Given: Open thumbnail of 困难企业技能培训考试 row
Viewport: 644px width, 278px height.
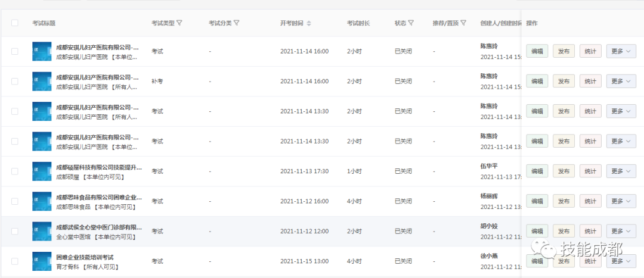Looking at the screenshot, I should pos(42,261).
